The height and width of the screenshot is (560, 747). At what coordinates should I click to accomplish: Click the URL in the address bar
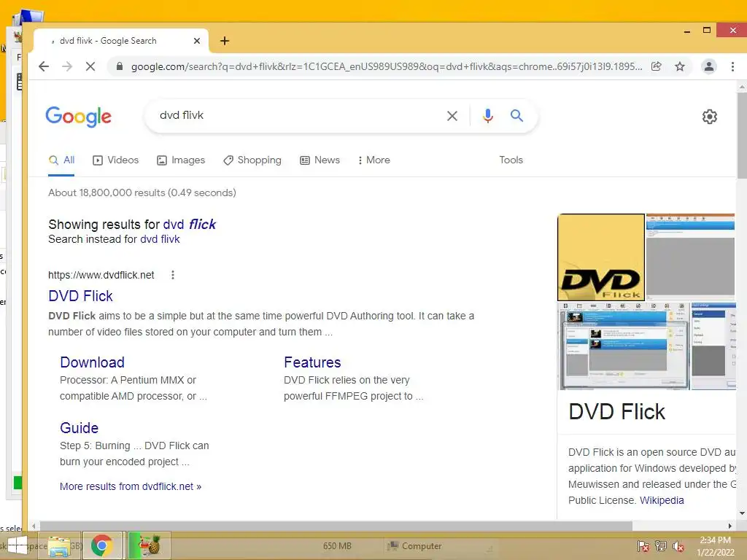(x=387, y=66)
